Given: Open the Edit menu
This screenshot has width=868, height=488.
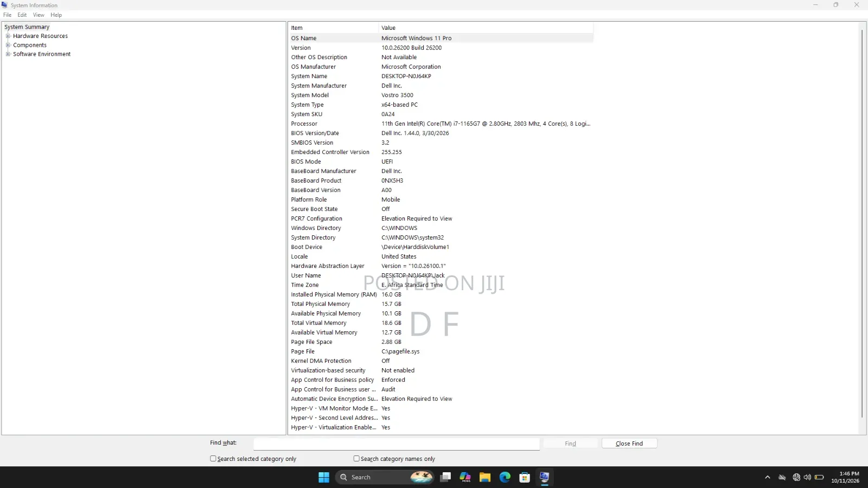Looking at the screenshot, I should coord(22,15).
